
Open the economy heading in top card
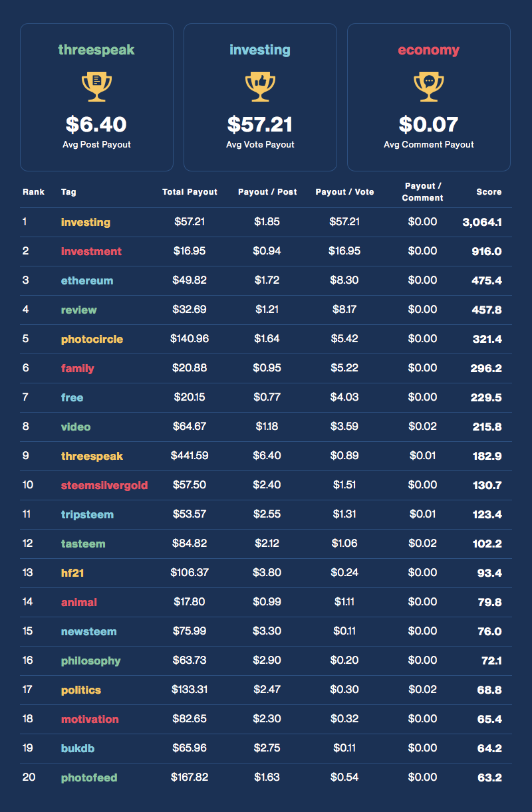(429, 50)
